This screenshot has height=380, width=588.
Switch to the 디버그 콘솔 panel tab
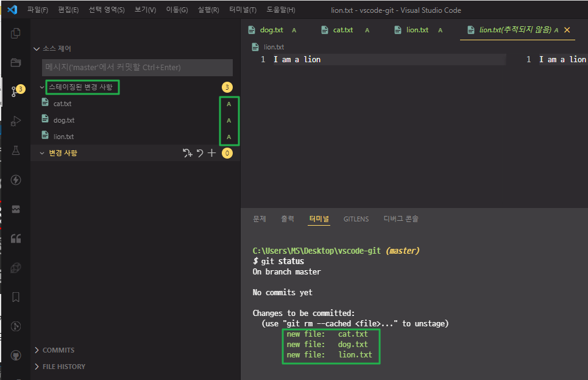pyautogui.click(x=401, y=219)
